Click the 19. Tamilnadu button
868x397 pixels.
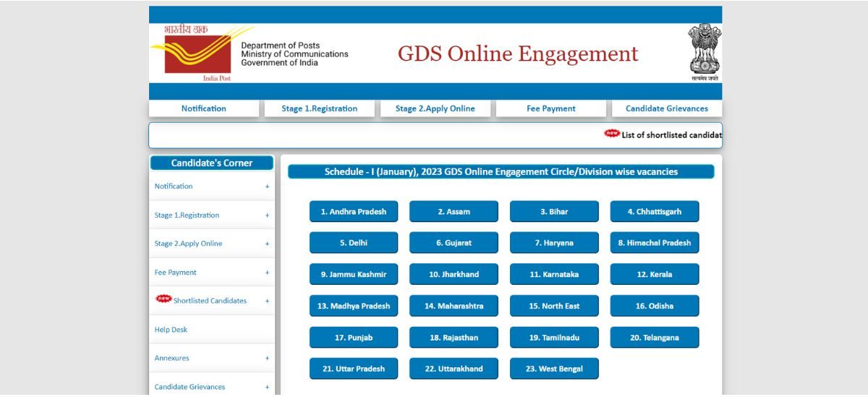[554, 338]
